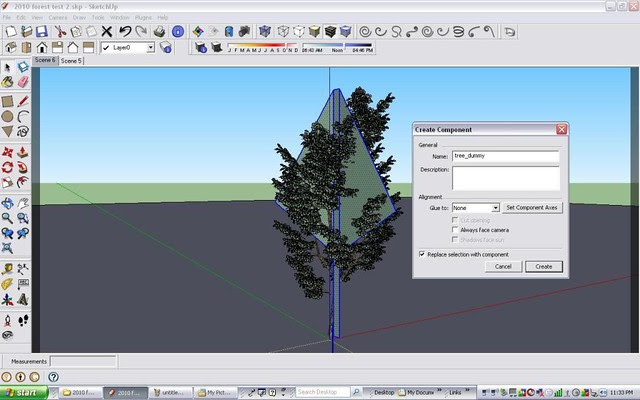Activate the Orbit tool
640x400 pixels.
(x=7, y=203)
